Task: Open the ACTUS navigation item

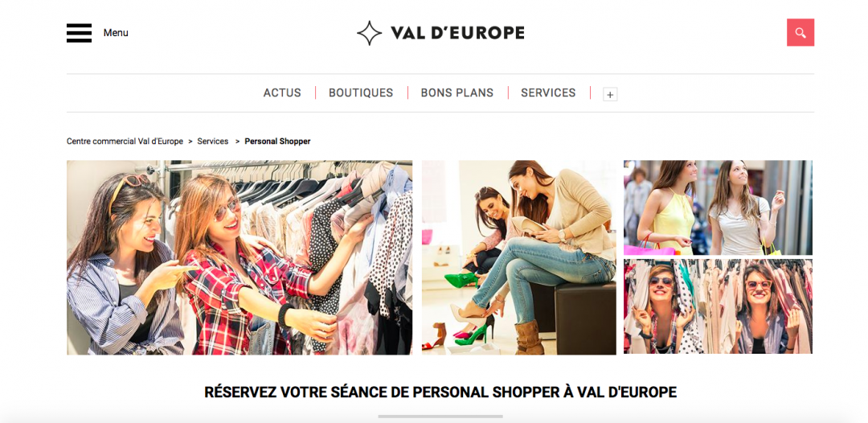Action: 282,93
